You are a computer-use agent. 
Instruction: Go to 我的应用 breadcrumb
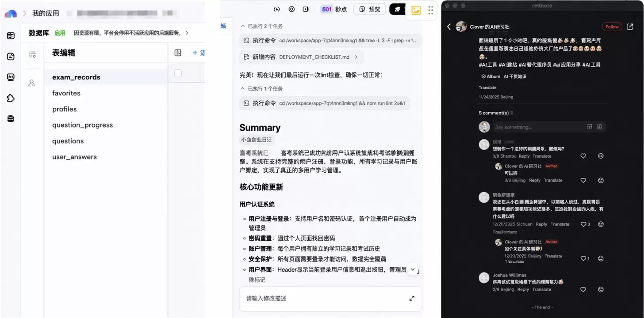click(46, 13)
